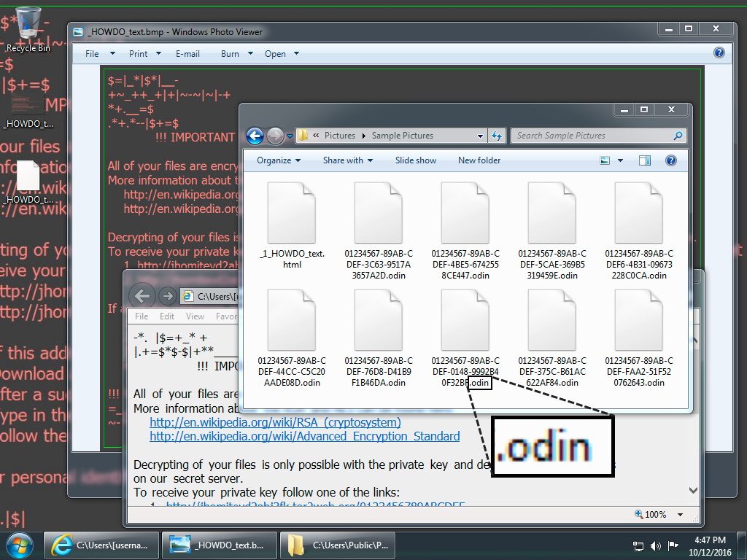747x560 pixels.
Task: Click the Internet Explorer forward arrow
Action: 167,296
